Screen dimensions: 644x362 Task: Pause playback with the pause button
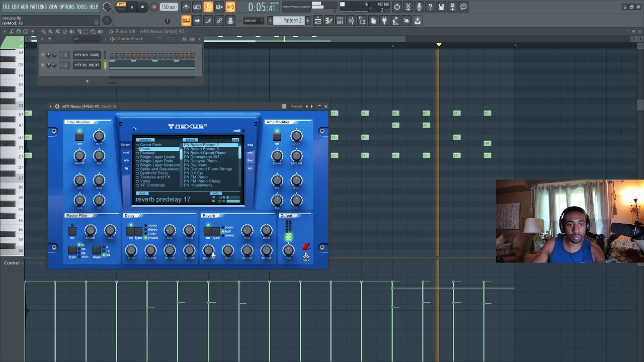point(132,7)
